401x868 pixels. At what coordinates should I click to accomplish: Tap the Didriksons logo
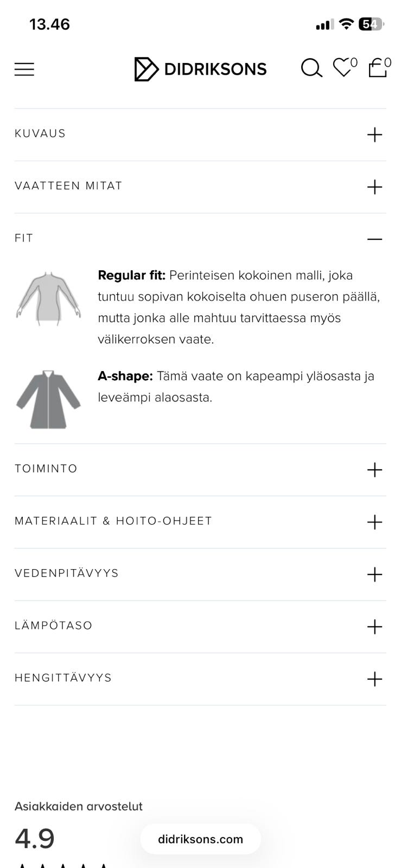point(200,69)
